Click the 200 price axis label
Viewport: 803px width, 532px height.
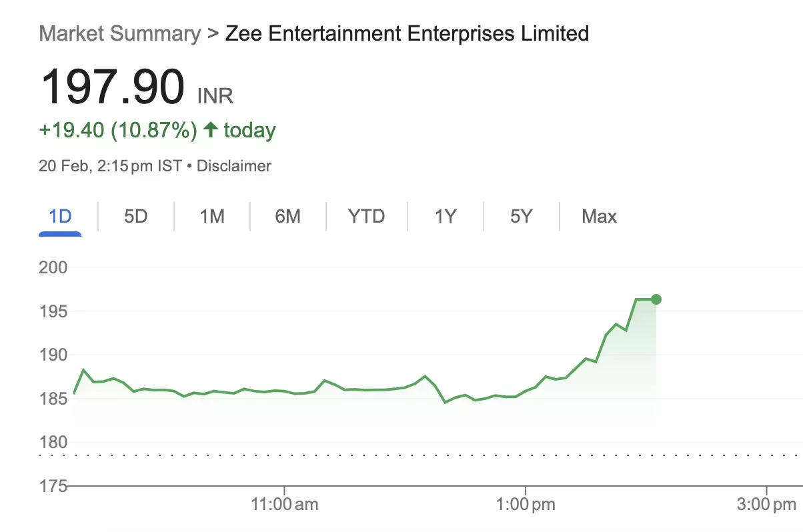point(53,268)
